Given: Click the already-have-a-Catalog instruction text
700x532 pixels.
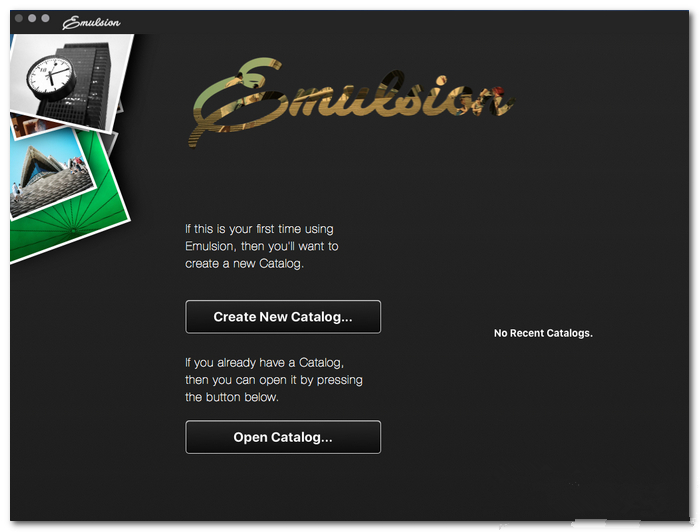Looking at the screenshot, I should pyautogui.click(x=274, y=380).
